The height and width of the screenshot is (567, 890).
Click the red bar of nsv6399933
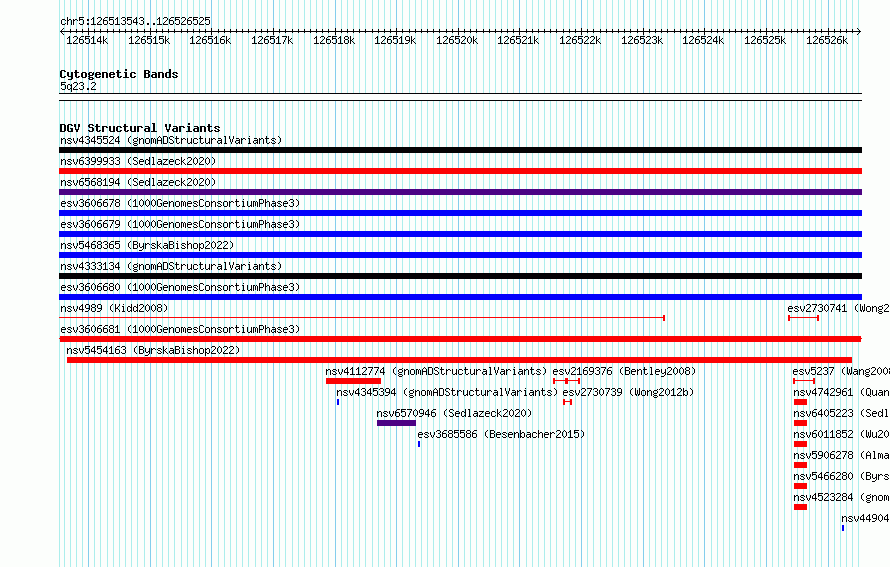pyautogui.click(x=460, y=171)
